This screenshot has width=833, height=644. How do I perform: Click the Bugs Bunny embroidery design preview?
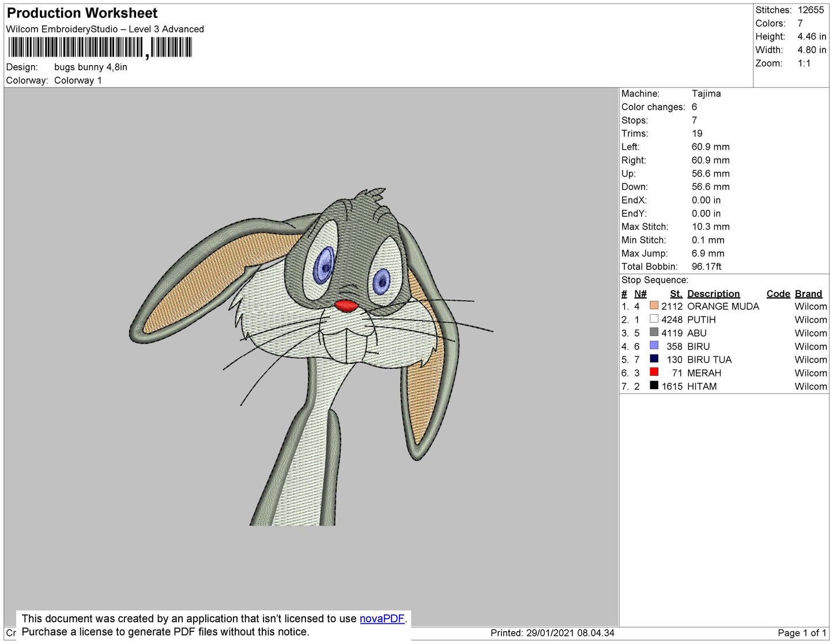coord(311,356)
